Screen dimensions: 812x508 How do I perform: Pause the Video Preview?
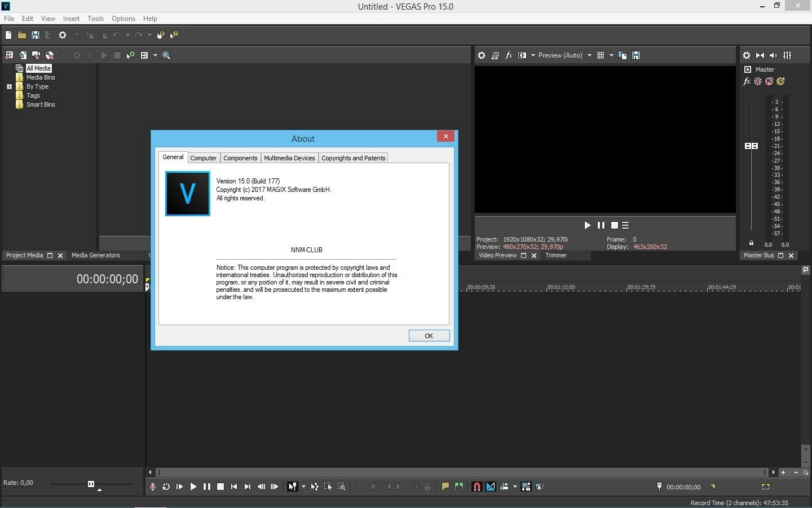601,225
